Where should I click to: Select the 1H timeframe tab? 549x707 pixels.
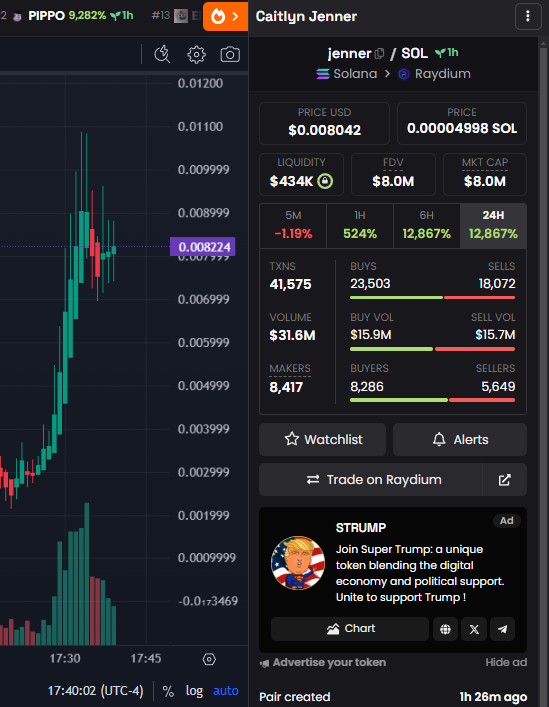(360, 225)
